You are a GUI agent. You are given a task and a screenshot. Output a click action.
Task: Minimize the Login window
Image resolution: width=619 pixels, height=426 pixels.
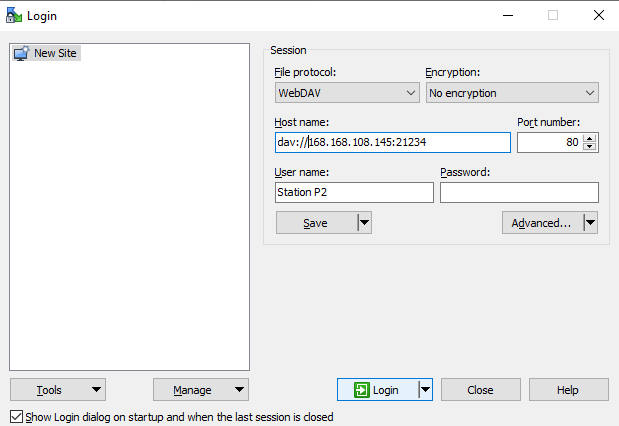[x=508, y=15]
